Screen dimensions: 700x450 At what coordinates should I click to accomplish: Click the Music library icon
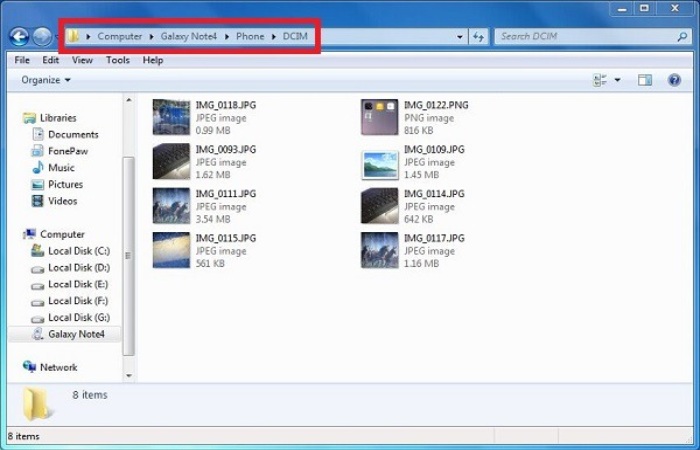pyautogui.click(x=38, y=167)
